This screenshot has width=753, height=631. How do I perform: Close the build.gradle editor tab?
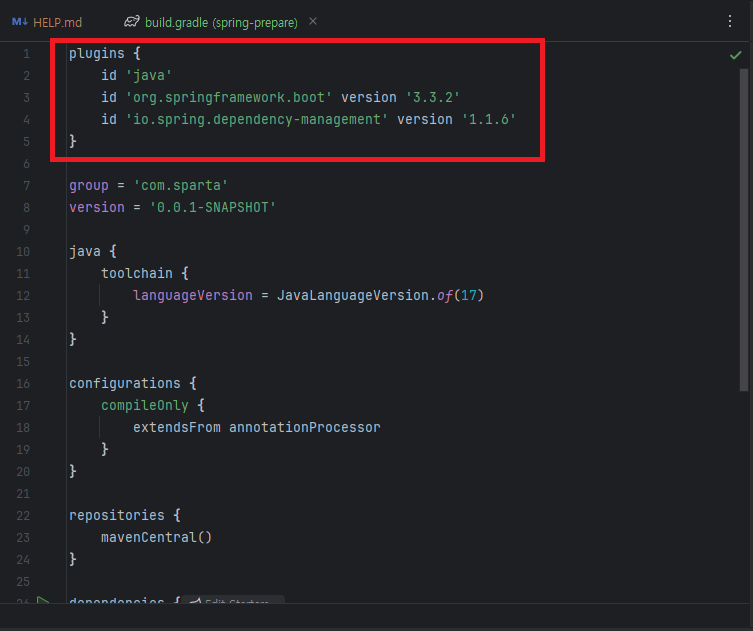coord(313,21)
